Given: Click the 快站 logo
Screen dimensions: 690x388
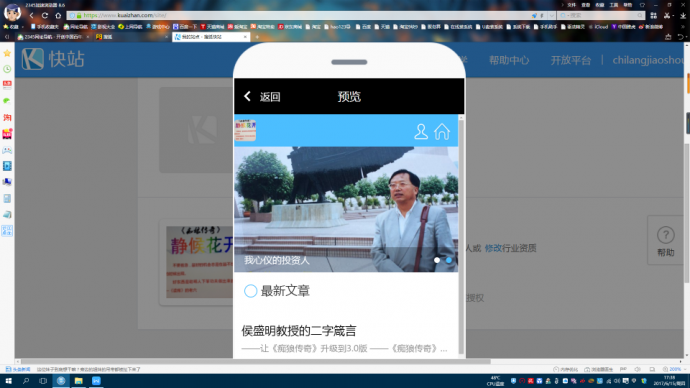Looking at the screenshot, I should pos(53,59).
